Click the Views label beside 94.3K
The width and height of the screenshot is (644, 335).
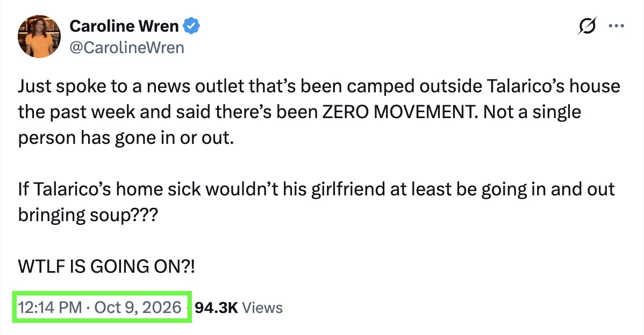click(x=262, y=308)
